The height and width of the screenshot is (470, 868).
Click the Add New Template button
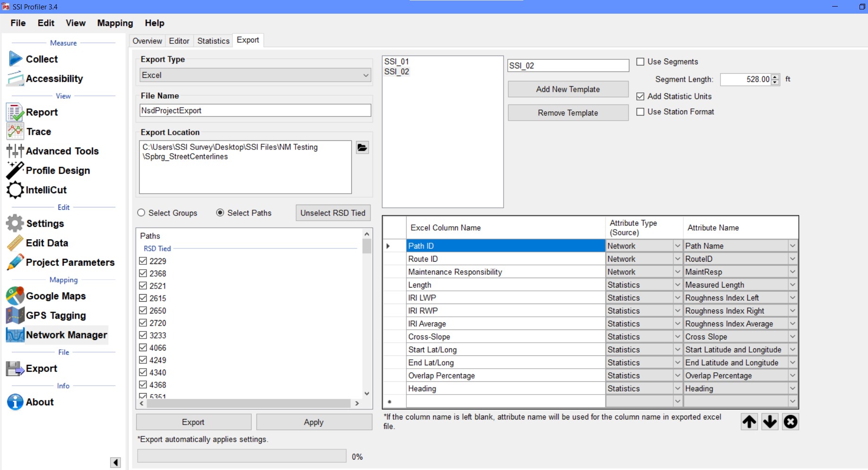coord(568,90)
